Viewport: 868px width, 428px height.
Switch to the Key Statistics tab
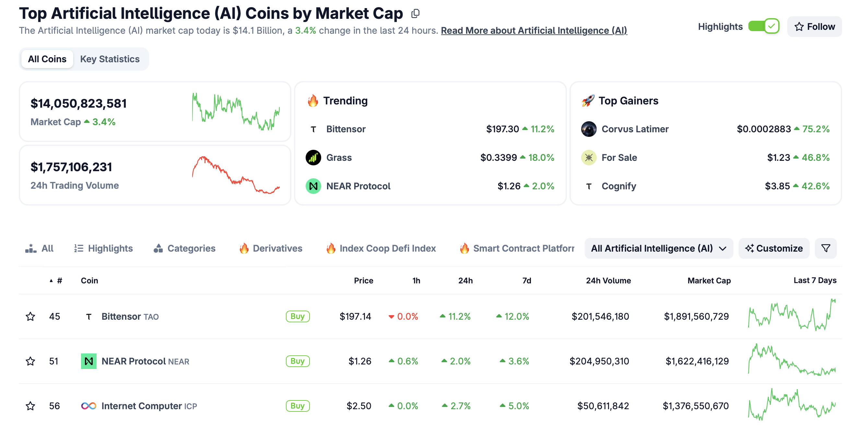point(110,59)
